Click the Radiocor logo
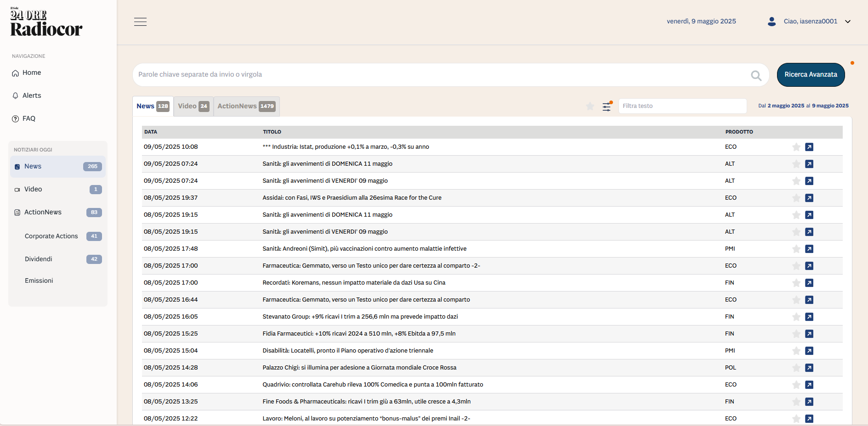 tap(46, 22)
